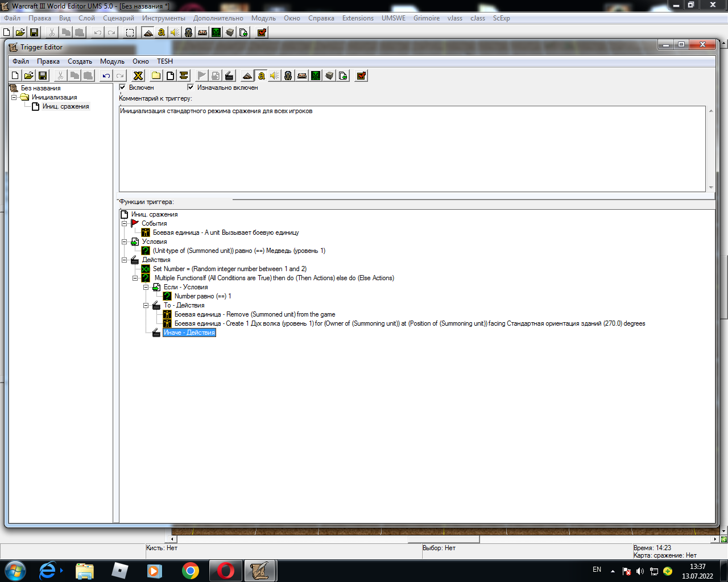Click Import Manager icon in main World Editor toolbar
Viewport: 728px width, 582px height.
tap(243, 32)
